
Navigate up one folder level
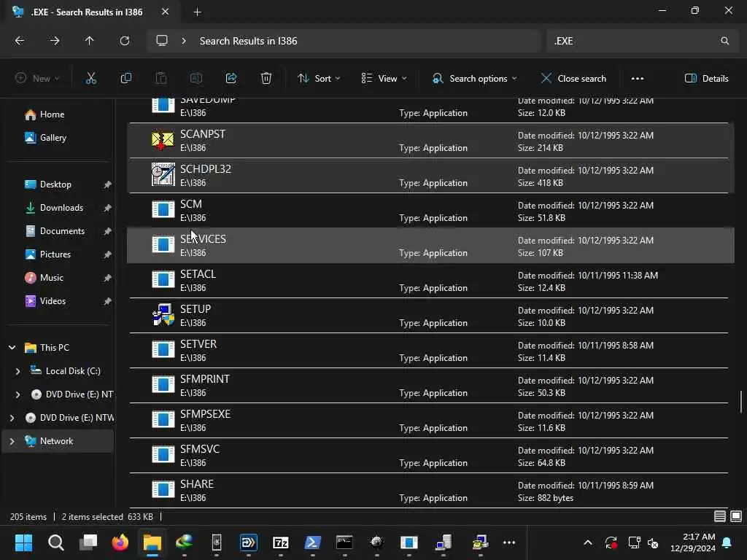[89, 41]
